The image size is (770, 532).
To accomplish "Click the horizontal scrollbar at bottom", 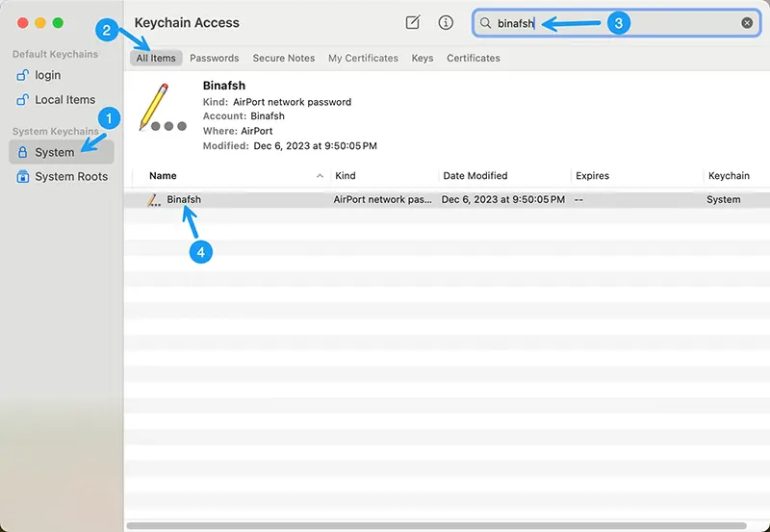I will pyautogui.click(x=436, y=525).
